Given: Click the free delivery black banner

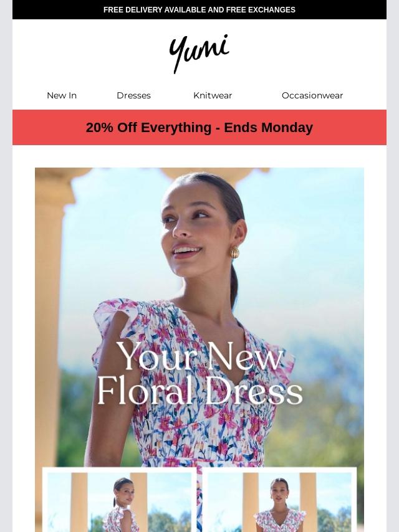Looking at the screenshot, I should click(x=199, y=9).
